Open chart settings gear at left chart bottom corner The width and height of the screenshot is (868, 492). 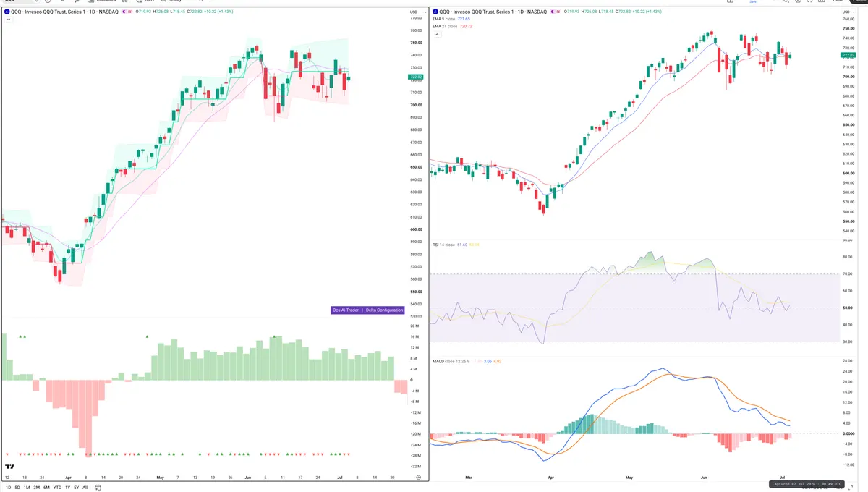pyautogui.click(x=419, y=478)
